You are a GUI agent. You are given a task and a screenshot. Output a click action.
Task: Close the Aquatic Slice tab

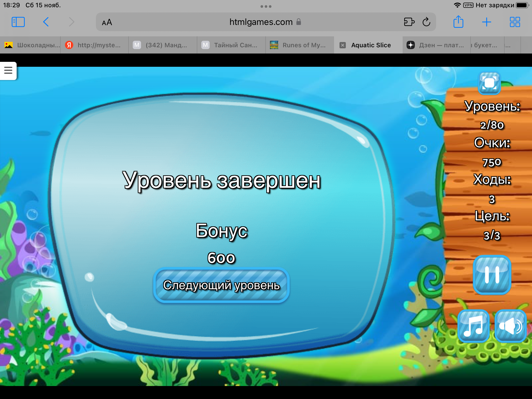pyautogui.click(x=343, y=45)
